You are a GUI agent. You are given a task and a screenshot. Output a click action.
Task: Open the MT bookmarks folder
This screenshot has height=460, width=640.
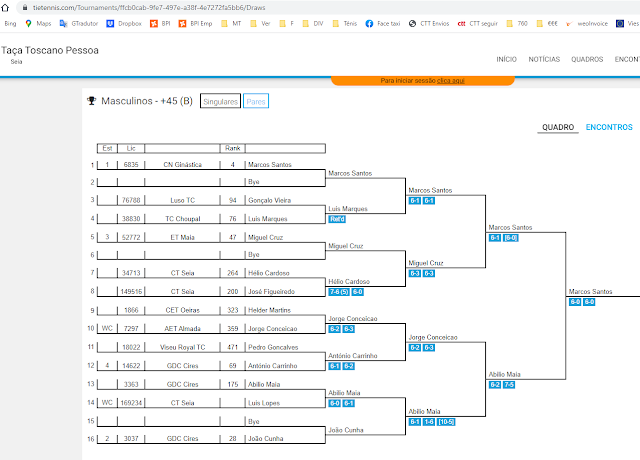pyautogui.click(x=231, y=24)
